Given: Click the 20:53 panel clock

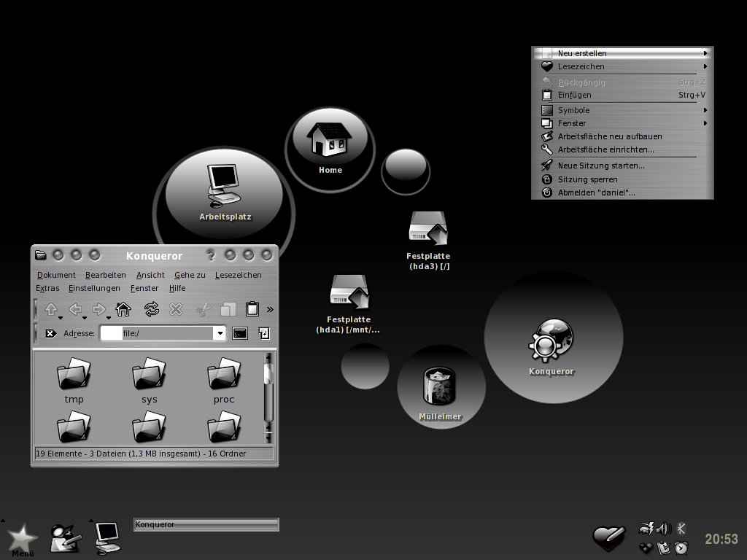Looking at the screenshot, I should point(721,539).
